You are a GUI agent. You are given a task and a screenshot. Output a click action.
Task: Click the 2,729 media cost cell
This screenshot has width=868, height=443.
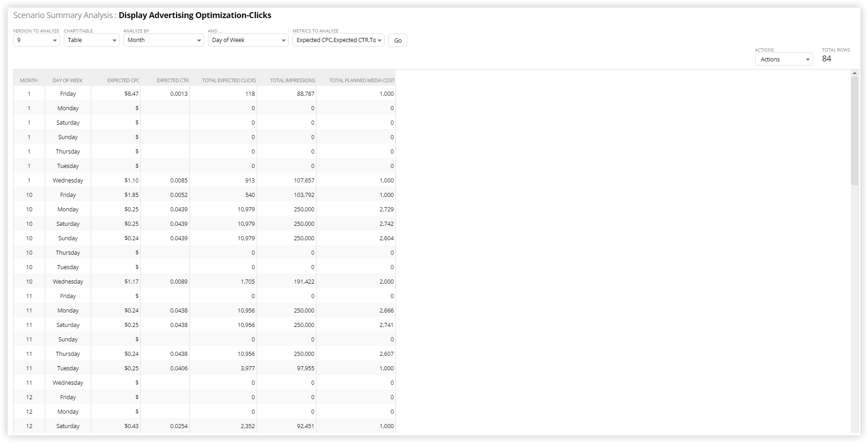[356, 210]
